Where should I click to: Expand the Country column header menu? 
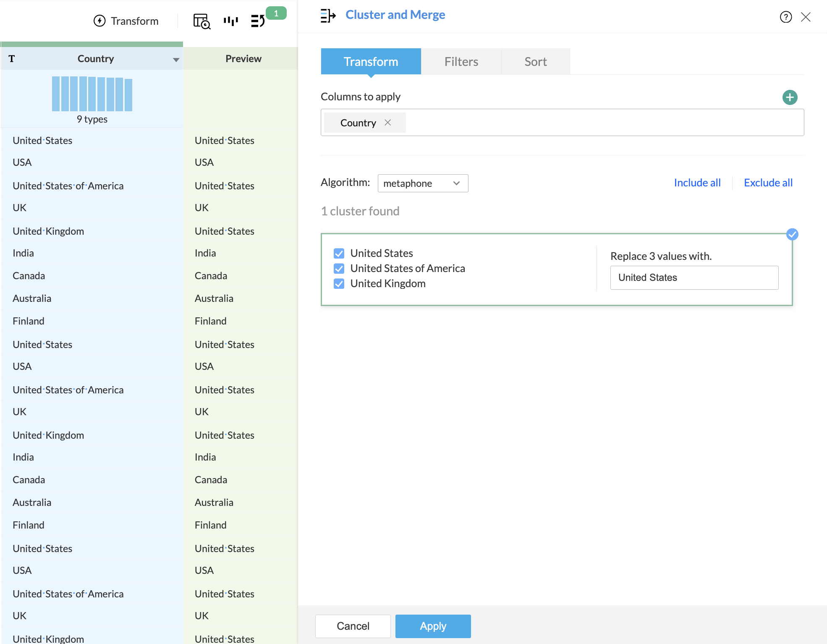(176, 60)
